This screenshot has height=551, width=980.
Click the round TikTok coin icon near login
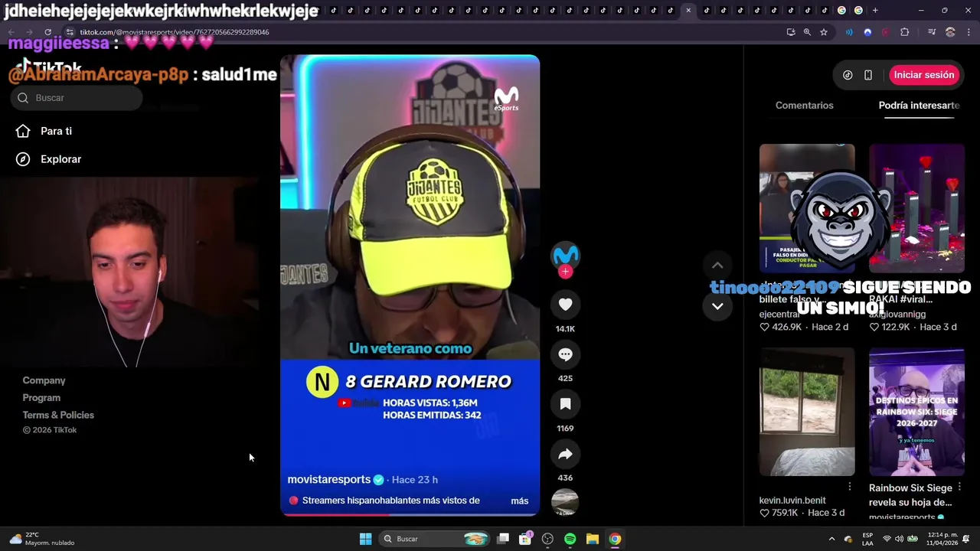pos(848,75)
